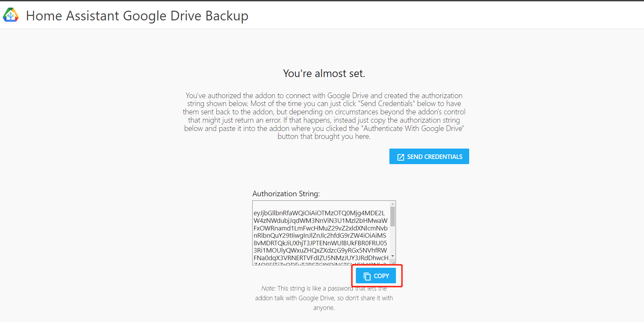Viewport: 644px width, 322px height.
Task: Click the 'You're almost set.' heading
Action: (324, 73)
